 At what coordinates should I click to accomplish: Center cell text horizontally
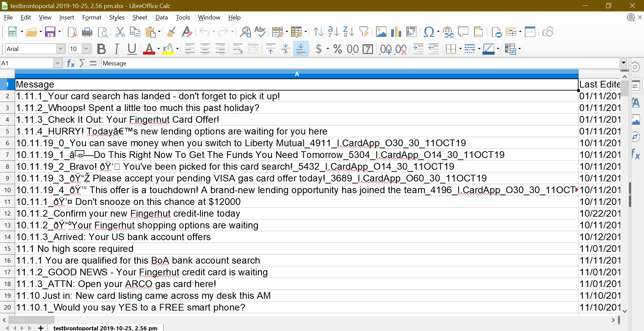205,49
